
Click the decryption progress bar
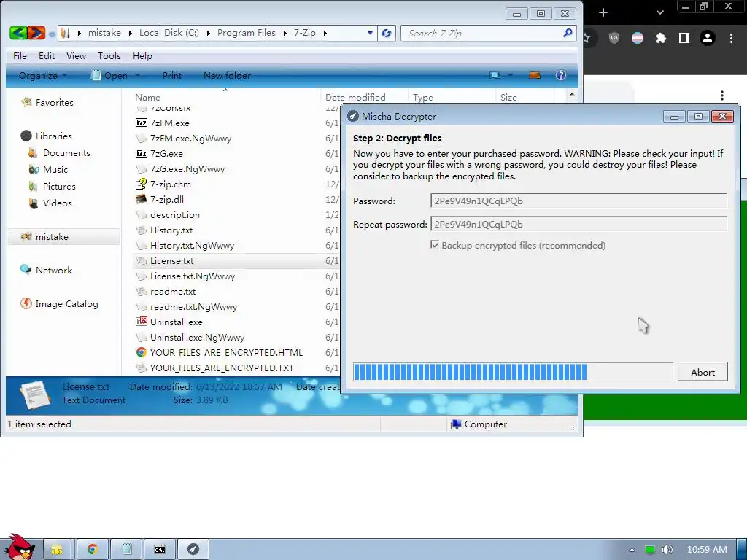click(x=513, y=372)
